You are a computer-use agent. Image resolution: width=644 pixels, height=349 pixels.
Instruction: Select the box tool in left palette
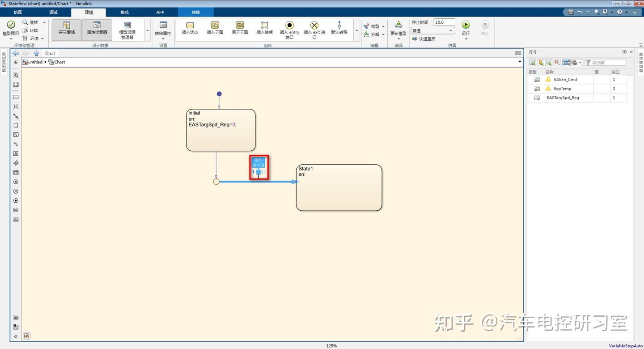pyautogui.click(x=16, y=125)
